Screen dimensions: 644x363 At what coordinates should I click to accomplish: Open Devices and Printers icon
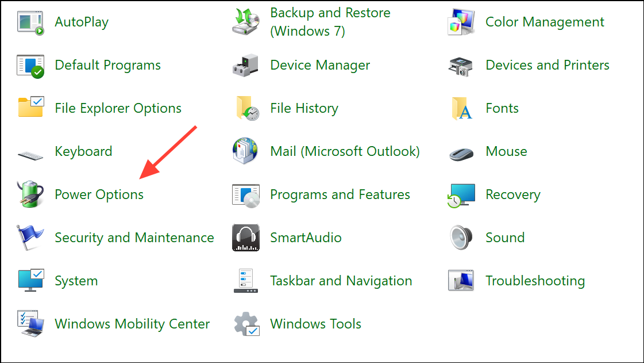tap(461, 65)
